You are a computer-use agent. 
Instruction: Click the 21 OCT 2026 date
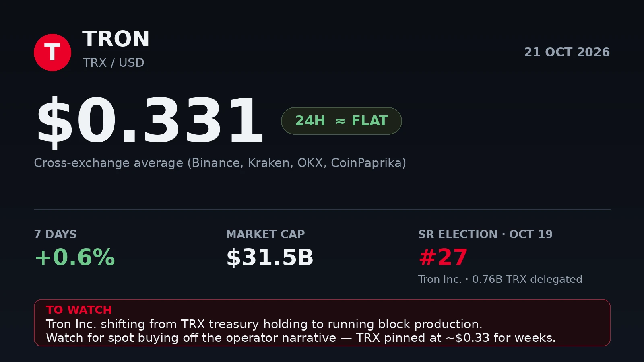[567, 52]
